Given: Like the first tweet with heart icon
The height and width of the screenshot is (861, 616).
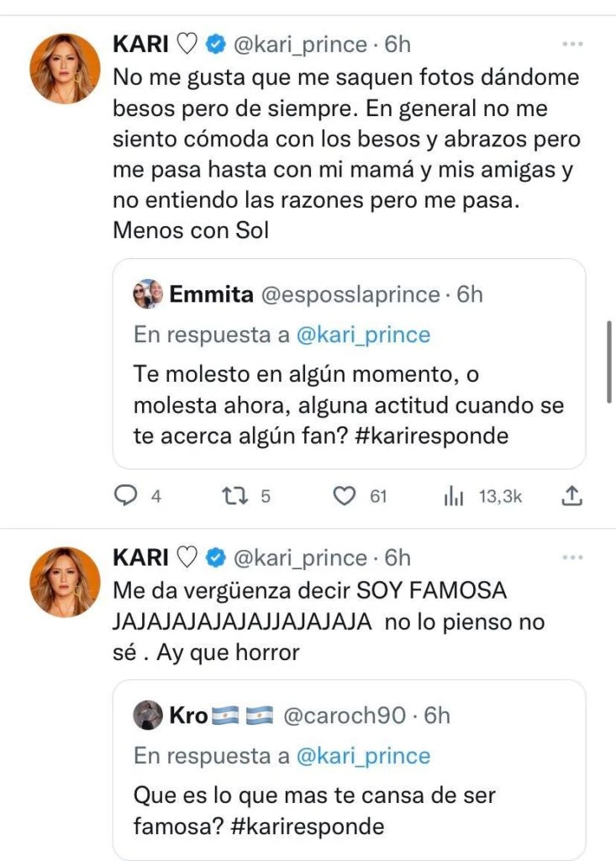Looking at the screenshot, I should (345, 497).
